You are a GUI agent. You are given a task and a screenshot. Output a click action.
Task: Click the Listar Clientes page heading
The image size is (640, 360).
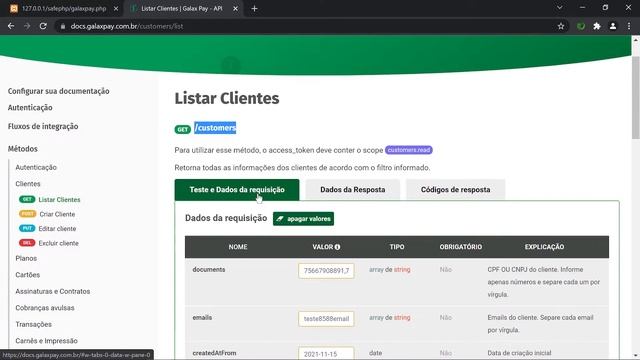[227, 98]
